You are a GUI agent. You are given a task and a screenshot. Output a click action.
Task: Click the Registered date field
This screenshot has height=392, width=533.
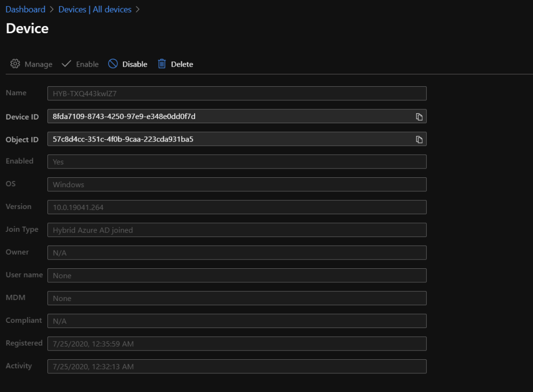click(x=236, y=344)
